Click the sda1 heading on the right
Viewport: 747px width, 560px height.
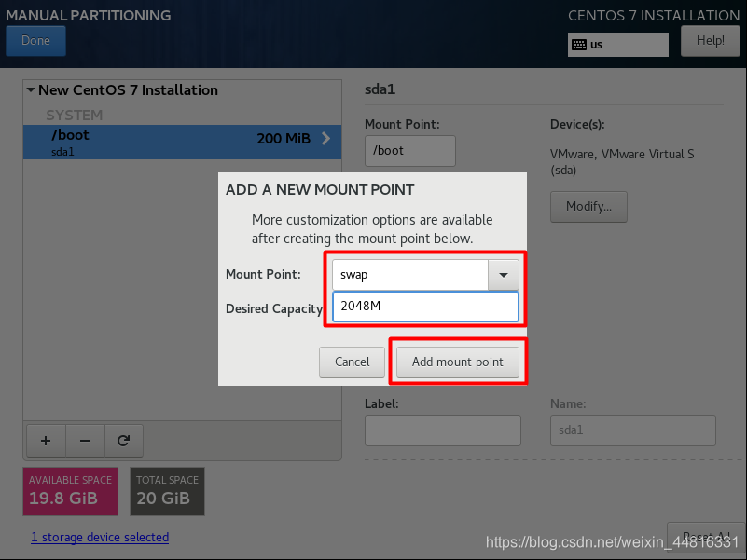[380, 89]
